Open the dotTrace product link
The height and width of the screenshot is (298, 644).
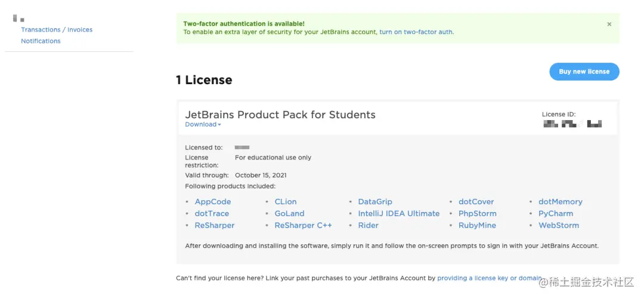212,214
